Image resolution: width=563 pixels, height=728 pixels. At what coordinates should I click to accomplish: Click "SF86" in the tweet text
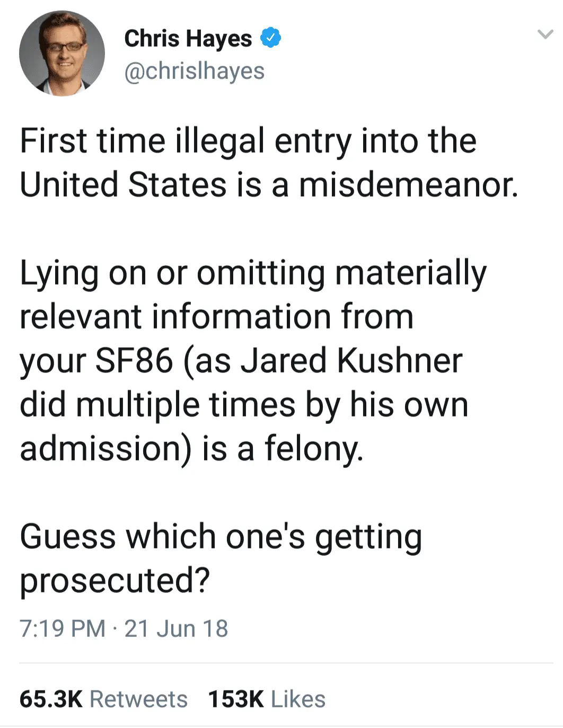(134, 361)
